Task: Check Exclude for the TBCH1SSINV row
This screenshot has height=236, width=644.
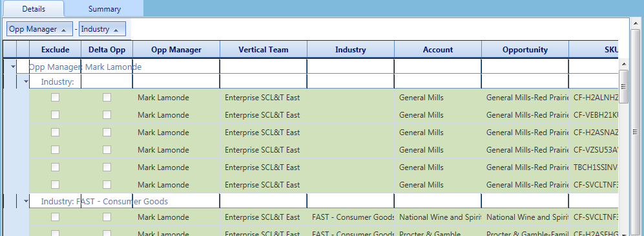Action: point(55,167)
